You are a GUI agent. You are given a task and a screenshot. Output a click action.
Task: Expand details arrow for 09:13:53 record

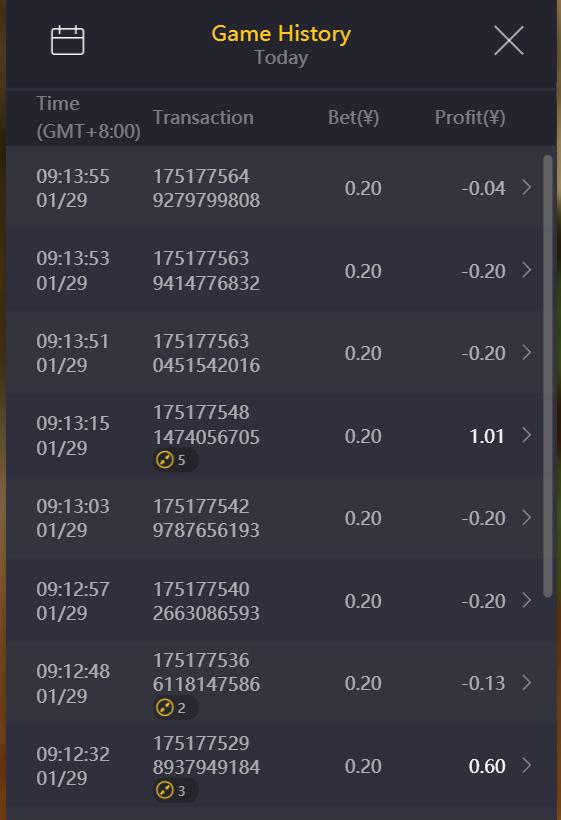[x=527, y=270]
